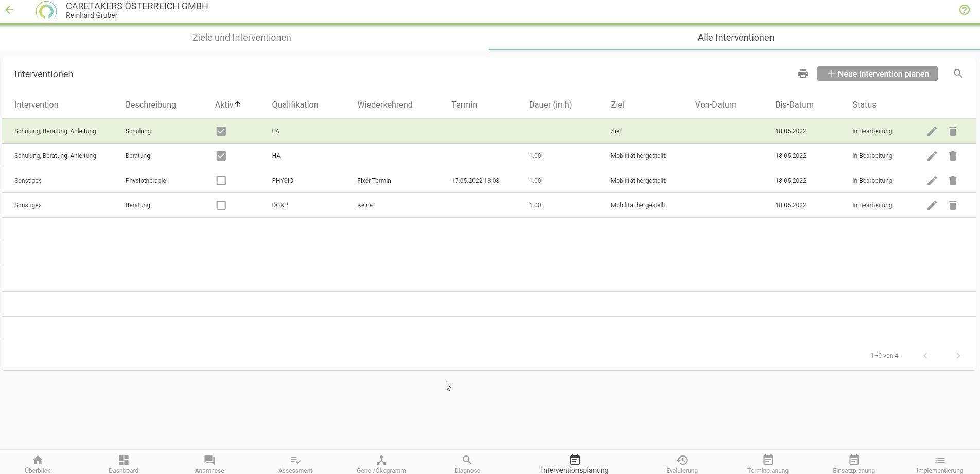The width and height of the screenshot is (980, 474).
Task: Edit the Physiotherapie intervention row
Action: (932, 181)
